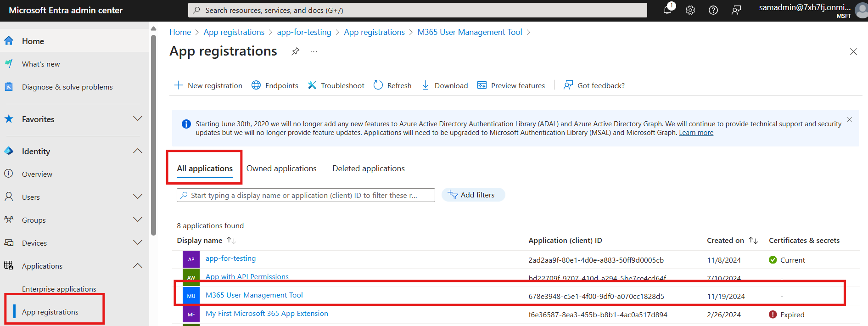This screenshot has width=868, height=326.
Task: Click the info icon in the banner
Action: click(186, 124)
